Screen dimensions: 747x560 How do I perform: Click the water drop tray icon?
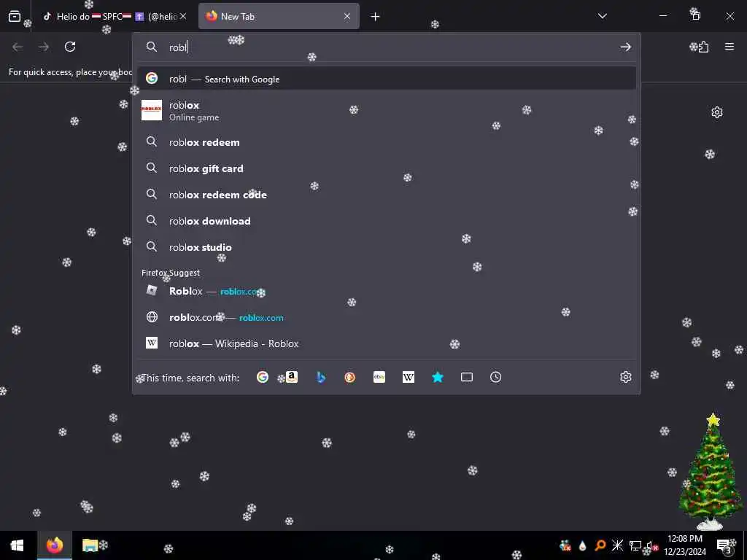point(582,545)
